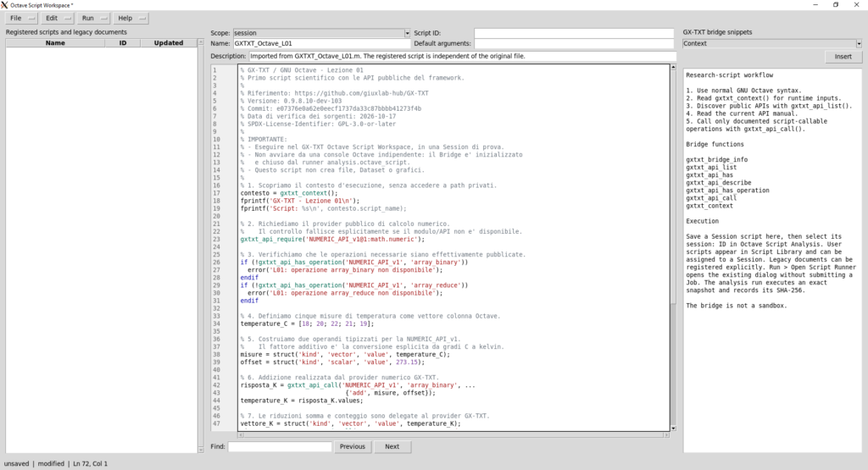The width and height of the screenshot is (868, 470).
Task: Click the Description input field
Action: coord(462,57)
